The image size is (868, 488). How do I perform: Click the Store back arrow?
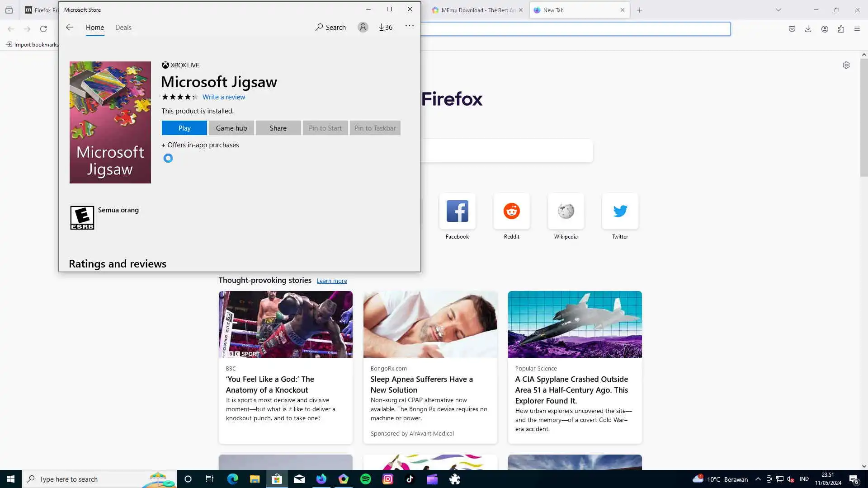tap(70, 27)
